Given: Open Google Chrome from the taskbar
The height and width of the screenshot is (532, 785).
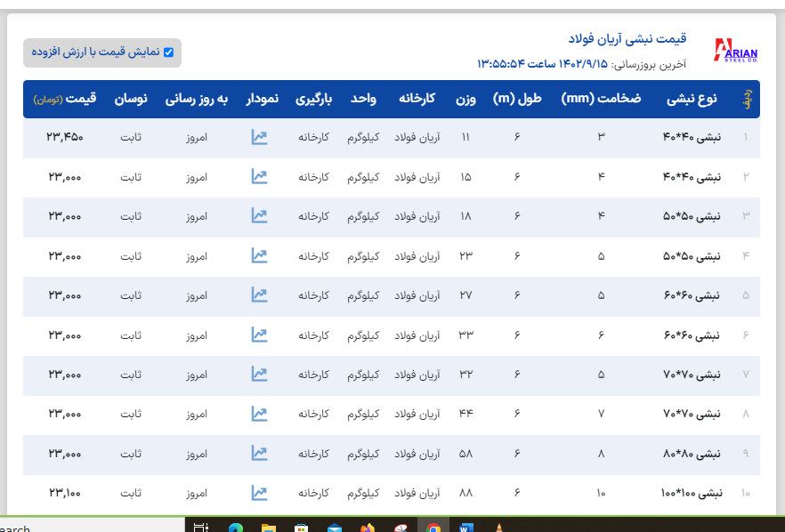Looking at the screenshot, I should coord(433,527).
